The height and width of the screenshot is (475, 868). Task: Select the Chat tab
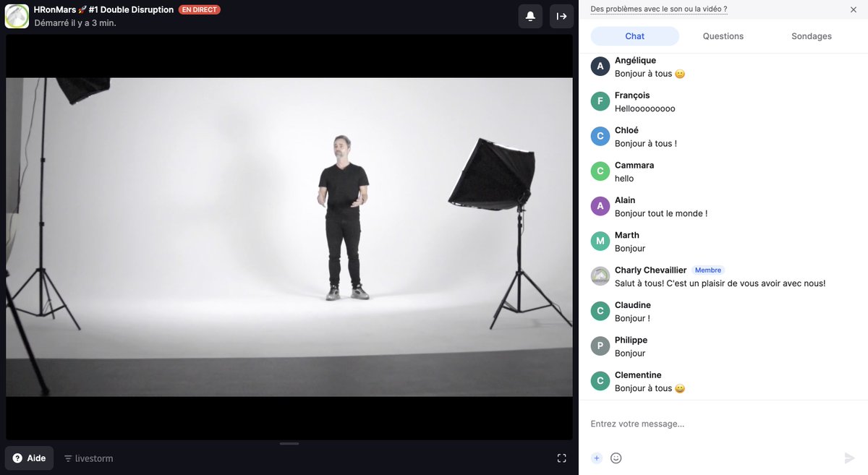[x=634, y=35]
